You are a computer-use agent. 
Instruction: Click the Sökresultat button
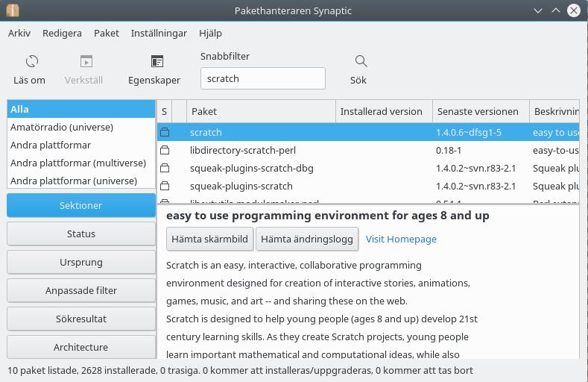(81, 319)
